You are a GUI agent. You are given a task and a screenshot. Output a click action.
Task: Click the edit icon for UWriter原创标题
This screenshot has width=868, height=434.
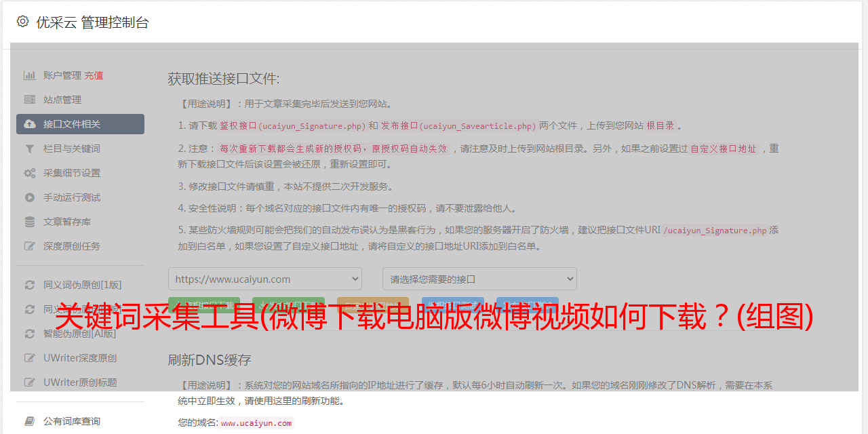click(30, 382)
